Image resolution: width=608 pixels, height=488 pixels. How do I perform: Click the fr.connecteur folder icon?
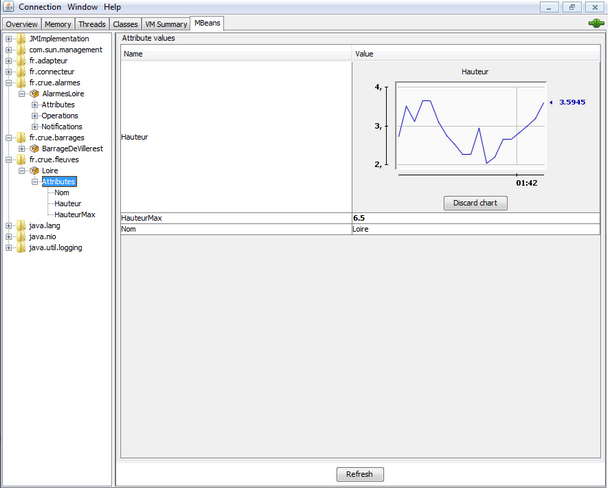coord(21,71)
